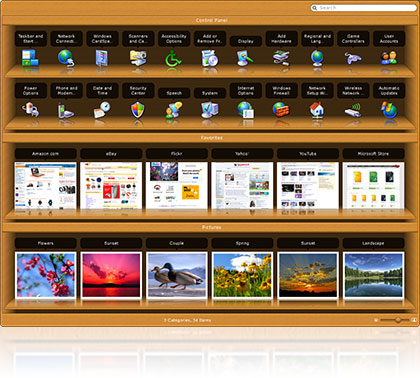Open the Landscape lake picture

pyautogui.click(x=373, y=275)
